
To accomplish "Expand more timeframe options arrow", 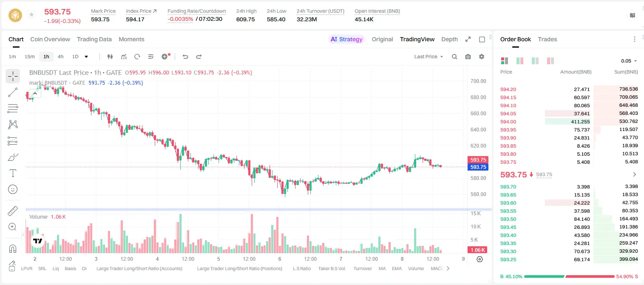I will (86, 57).
